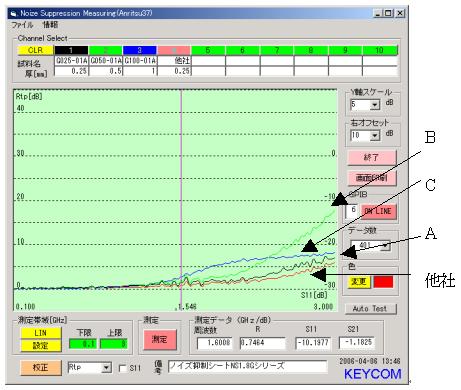Select channel 3 blue header
461x390 pixels.
coord(139,50)
